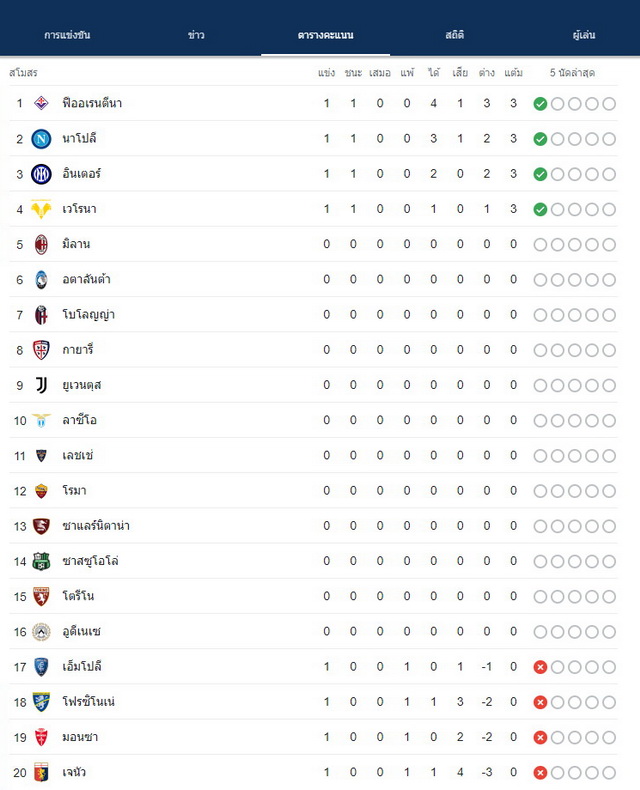The height and width of the screenshot is (790, 640).
Task: Click the Napoli club logo
Action: tap(41, 139)
